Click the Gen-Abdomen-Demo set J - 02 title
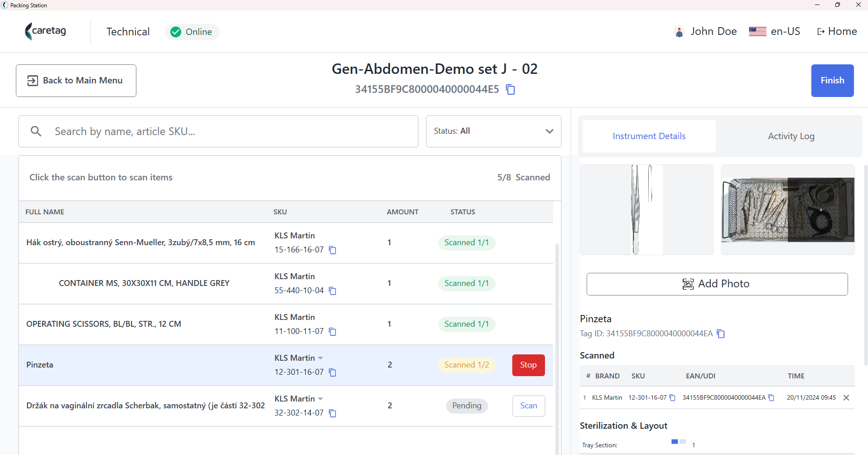 (x=434, y=69)
